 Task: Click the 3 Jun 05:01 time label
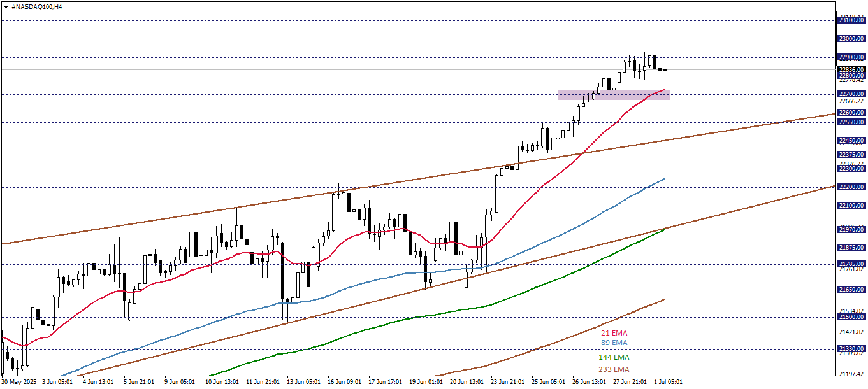point(57,382)
